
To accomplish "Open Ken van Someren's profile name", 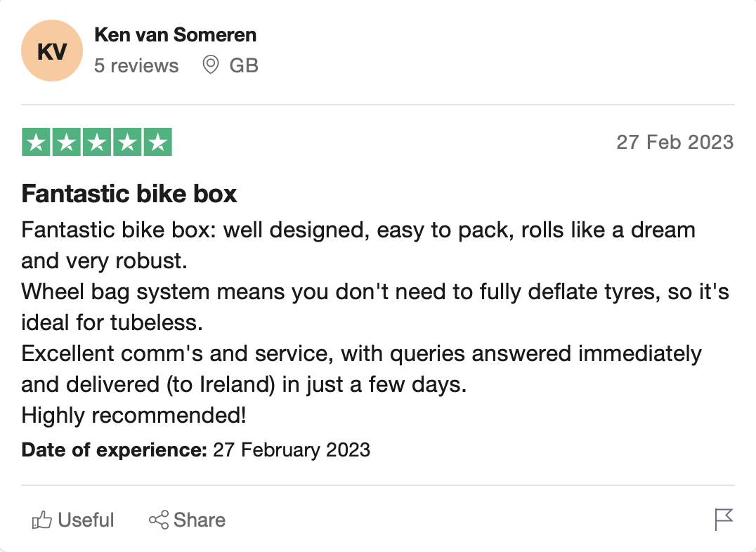I will coord(176,34).
